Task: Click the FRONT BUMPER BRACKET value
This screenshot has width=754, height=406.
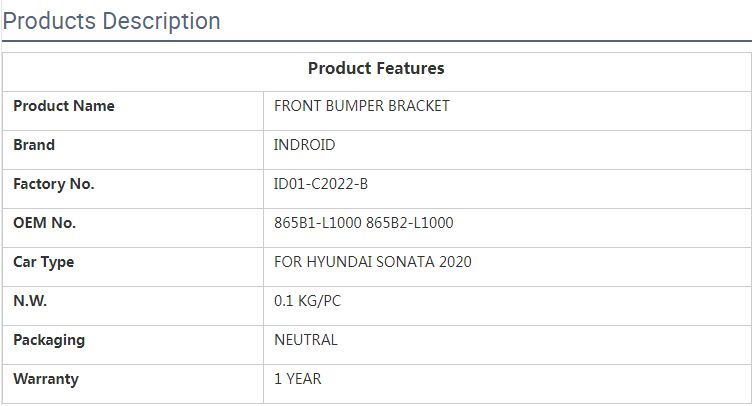Action: point(362,106)
